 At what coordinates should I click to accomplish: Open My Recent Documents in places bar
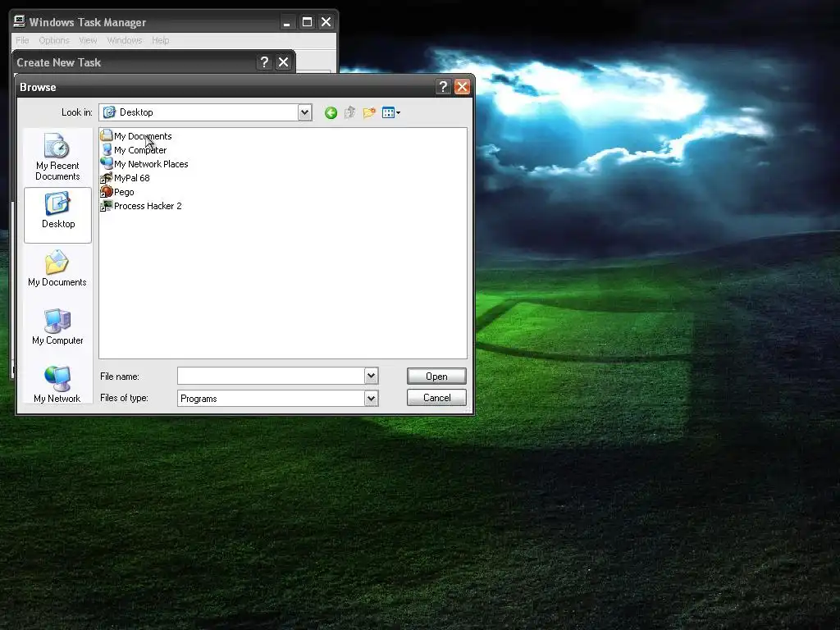click(x=57, y=157)
